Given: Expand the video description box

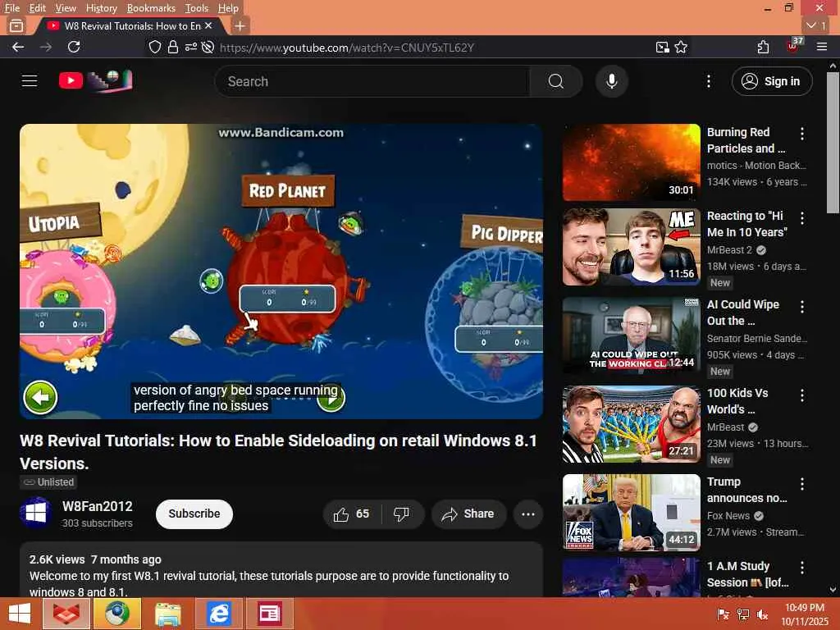Looking at the screenshot, I should (x=281, y=570).
